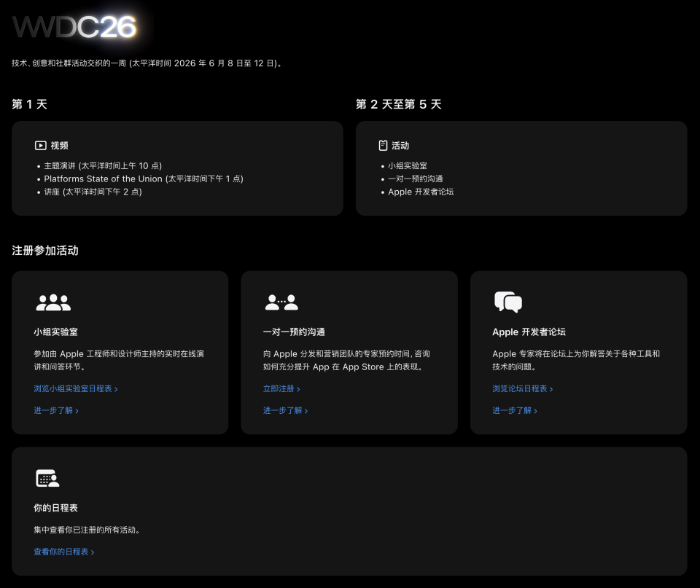Click Apple 开发者论坛 bullet in 活动 list
Image resolution: width=700 pixels, height=588 pixels.
421,192
